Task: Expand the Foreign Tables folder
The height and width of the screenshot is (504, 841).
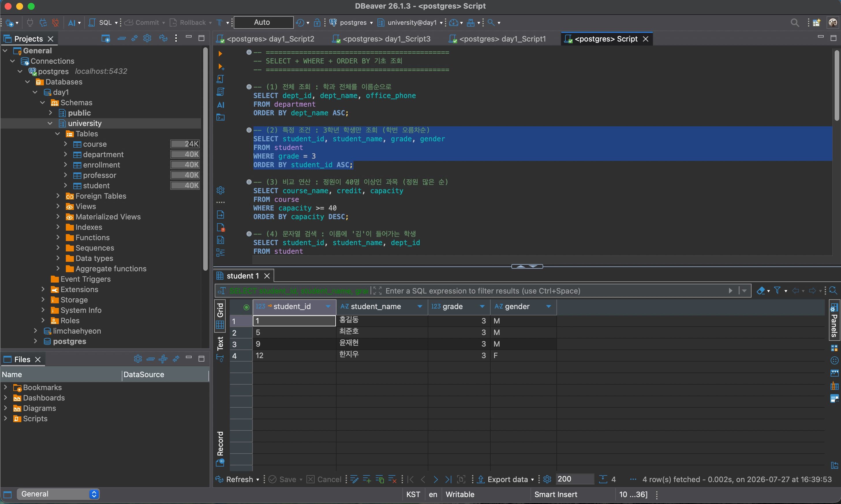Action: 58,196
